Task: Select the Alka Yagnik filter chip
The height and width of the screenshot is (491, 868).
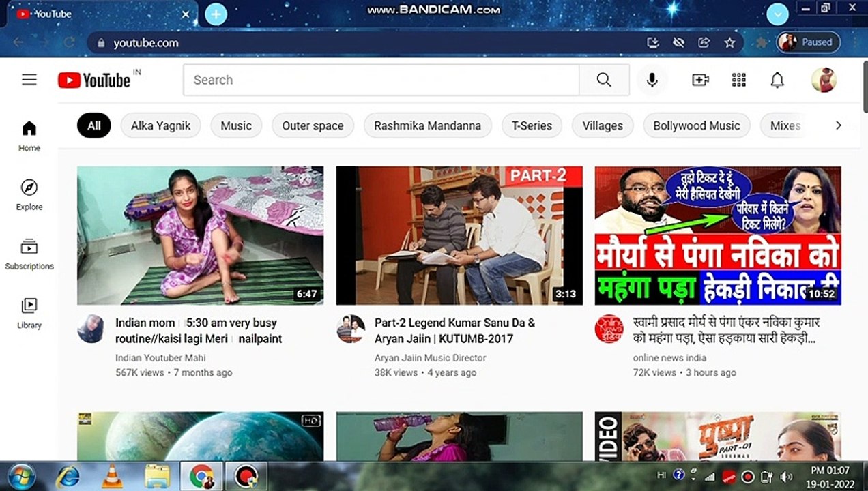Action: click(x=161, y=125)
